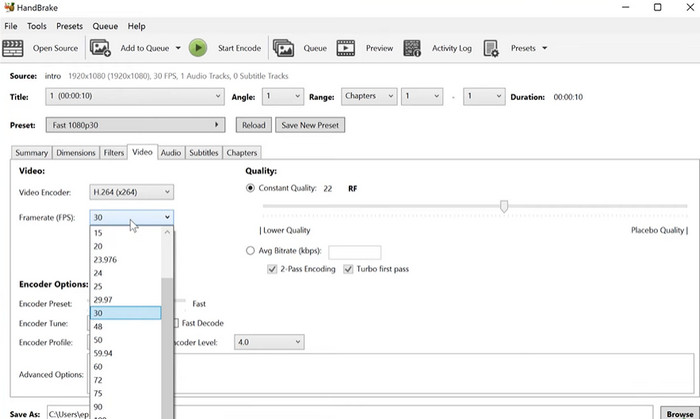Switch to the Chapters tab
This screenshot has width=700, height=419.
242,153
